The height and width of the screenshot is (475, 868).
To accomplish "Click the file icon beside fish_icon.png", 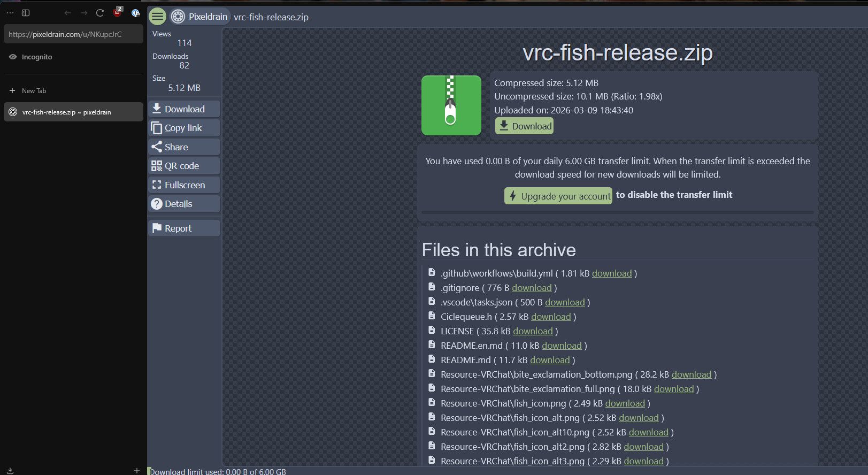I will (x=432, y=402).
